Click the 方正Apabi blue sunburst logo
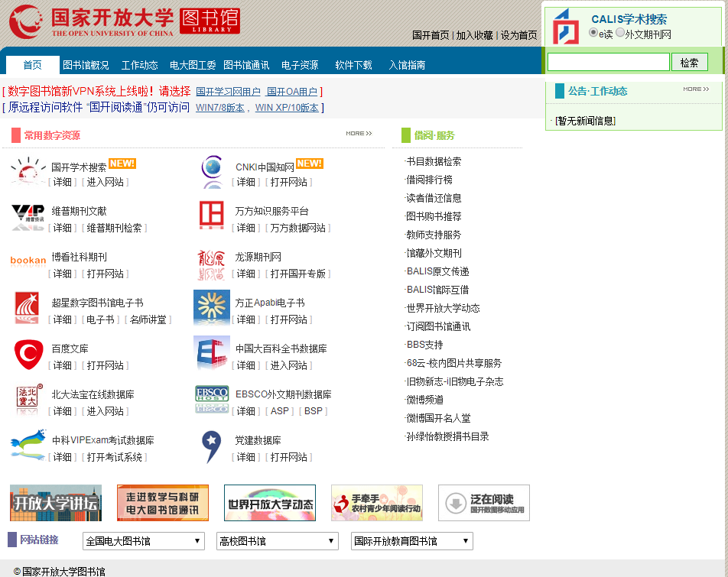 click(212, 307)
